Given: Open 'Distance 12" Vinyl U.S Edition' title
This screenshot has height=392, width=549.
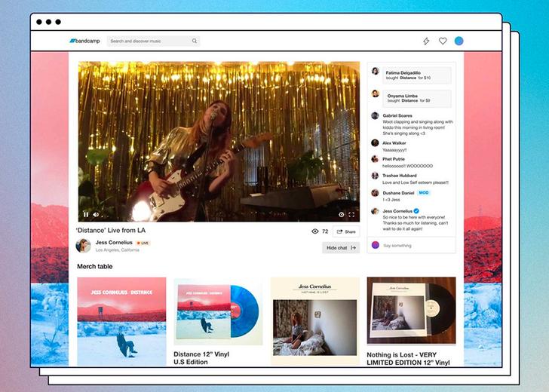Looking at the screenshot, I should [201, 358].
